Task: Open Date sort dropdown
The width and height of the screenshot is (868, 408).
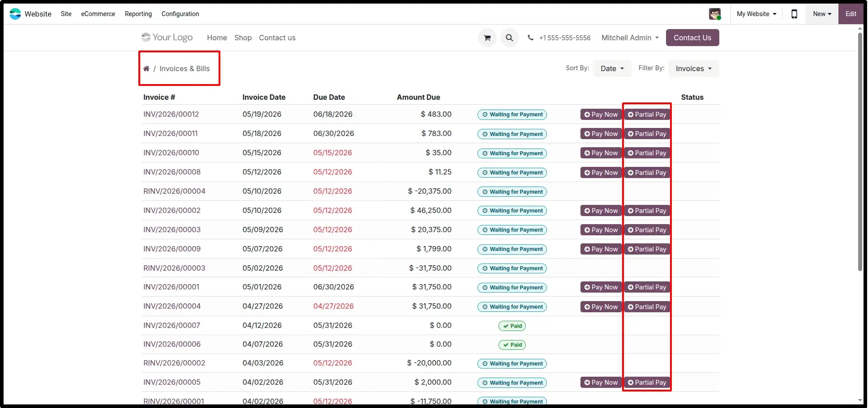Action: (x=612, y=69)
